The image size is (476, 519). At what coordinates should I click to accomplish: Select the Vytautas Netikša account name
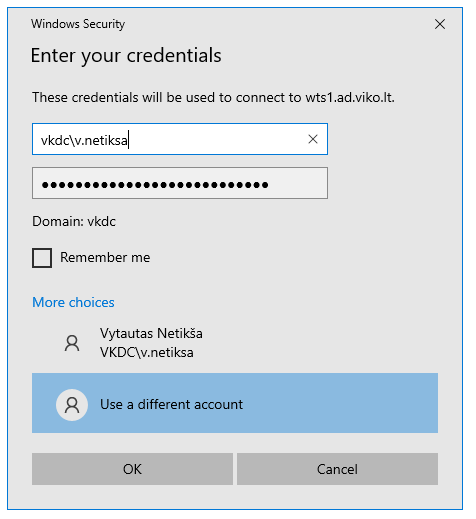[x=151, y=334]
